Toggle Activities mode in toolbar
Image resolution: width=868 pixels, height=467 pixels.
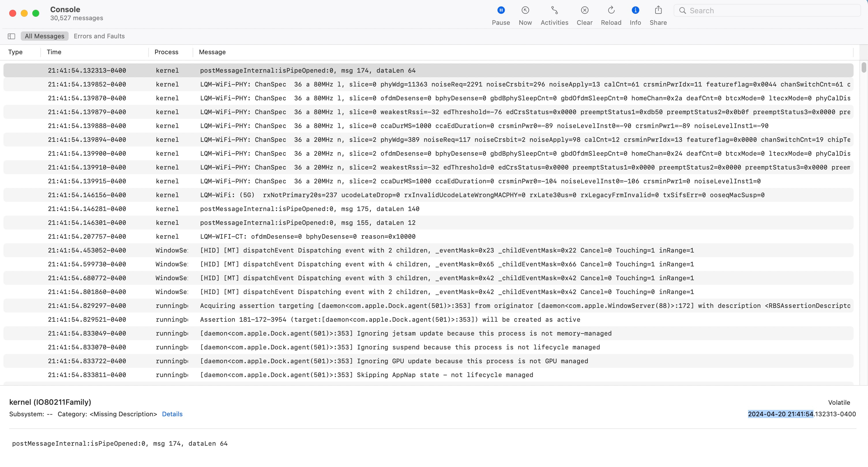coord(554,10)
